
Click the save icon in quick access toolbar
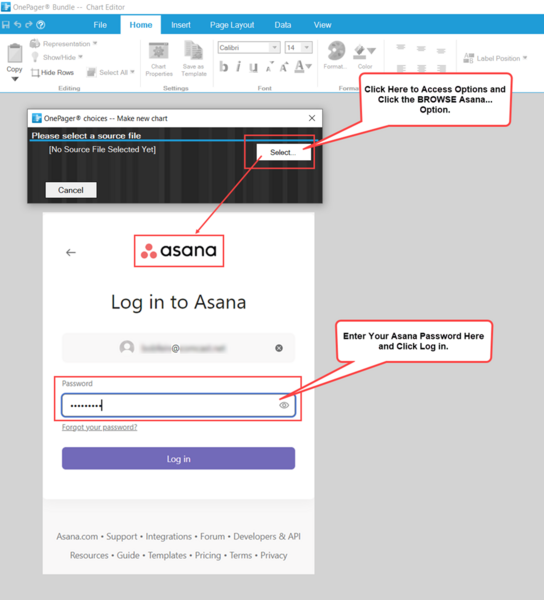(x=6, y=25)
